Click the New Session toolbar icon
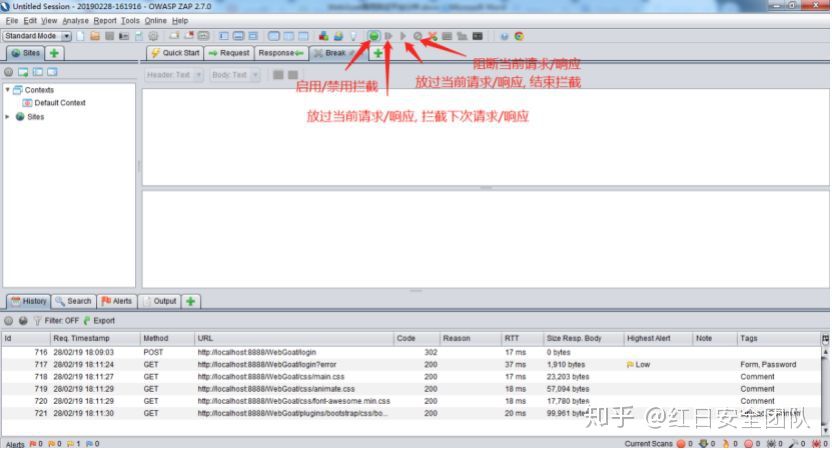 (x=80, y=36)
